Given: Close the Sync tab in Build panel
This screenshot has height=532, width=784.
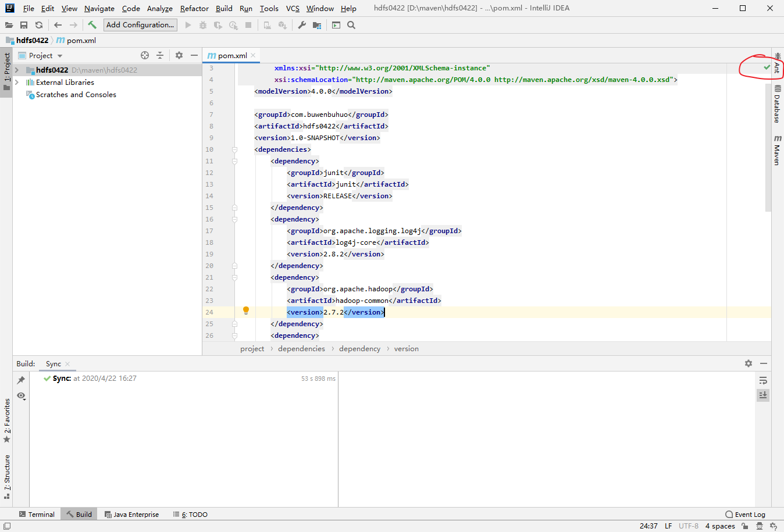Looking at the screenshot, I should click(67, 364).
